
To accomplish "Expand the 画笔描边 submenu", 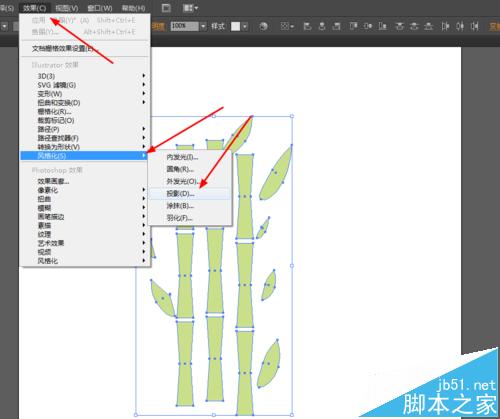I will [x=85, y=217].
